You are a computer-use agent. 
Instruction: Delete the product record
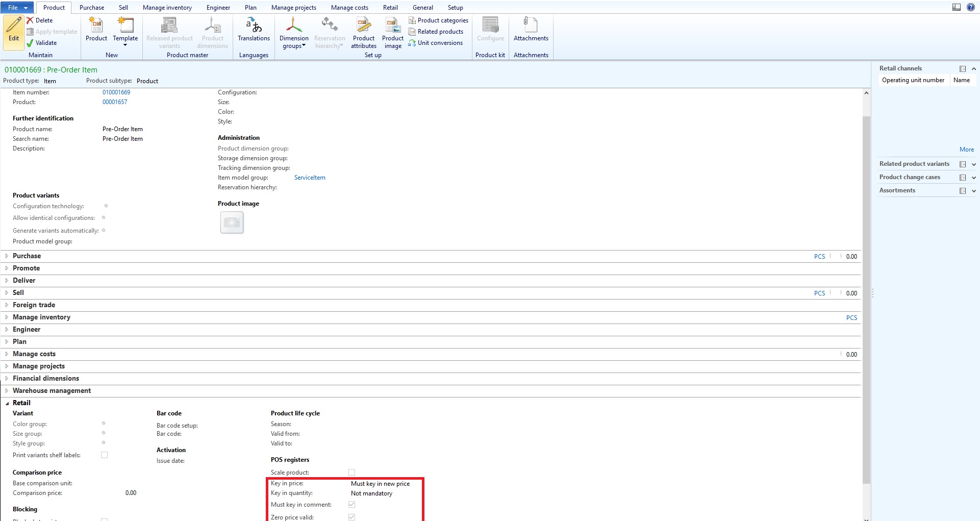pyautogui.click(x=40, y=20)
